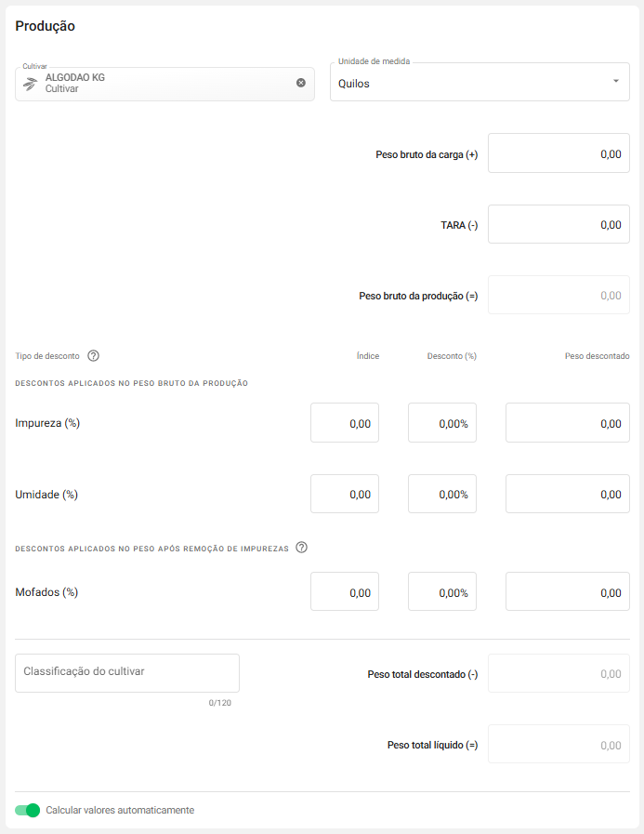Open the Cultivar ALGODAO KG selector
Viewport: 644px width, 834px height.
(158, 84)
